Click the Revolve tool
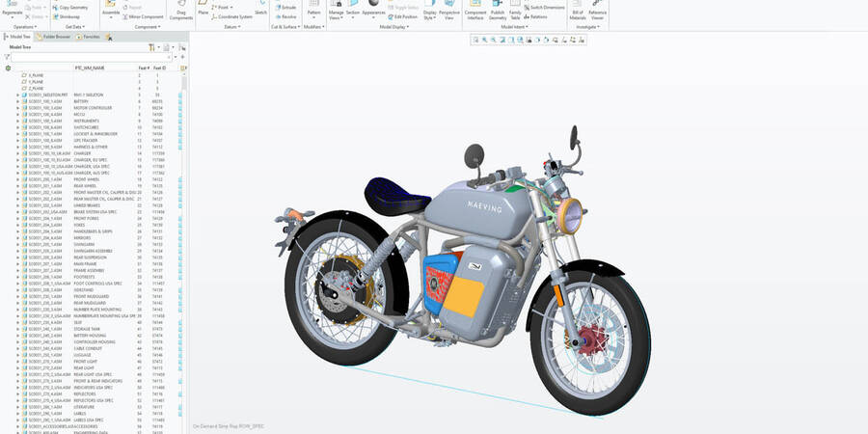The width and height of the screenshot is (868, 434). (288, 16)
